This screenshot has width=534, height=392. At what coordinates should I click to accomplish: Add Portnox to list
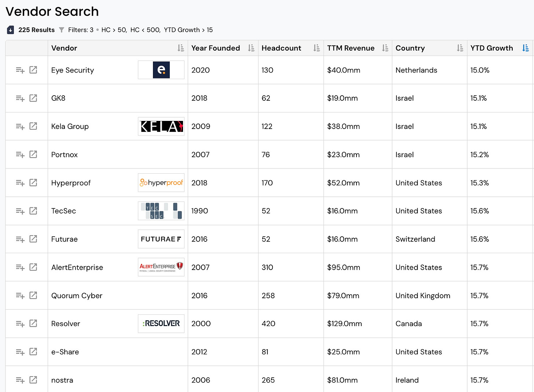point(20,155)
